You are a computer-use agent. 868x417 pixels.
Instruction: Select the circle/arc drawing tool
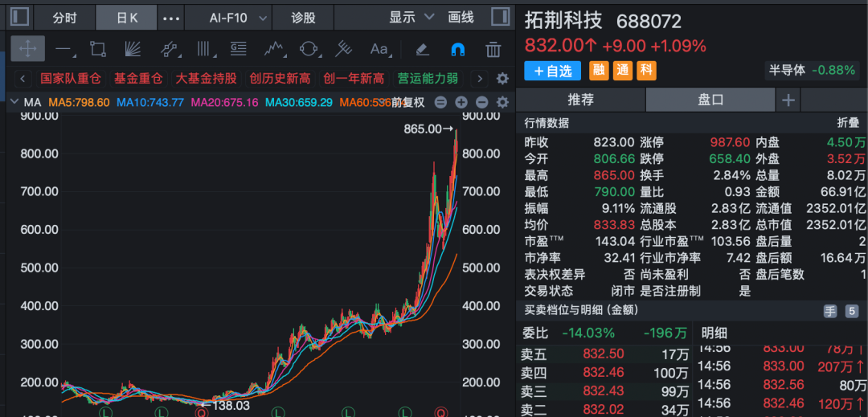tap(309, 49)
